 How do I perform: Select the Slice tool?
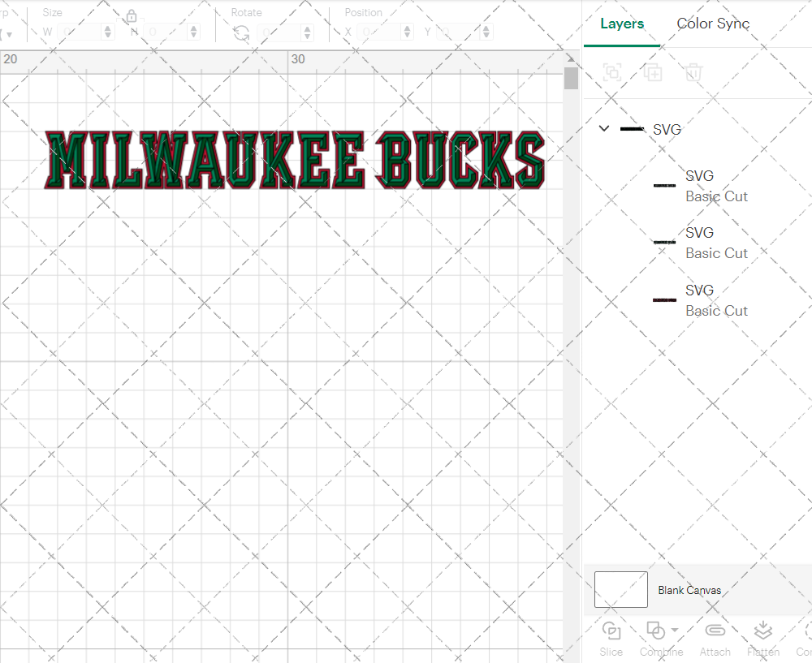click(x=611, y=639)
